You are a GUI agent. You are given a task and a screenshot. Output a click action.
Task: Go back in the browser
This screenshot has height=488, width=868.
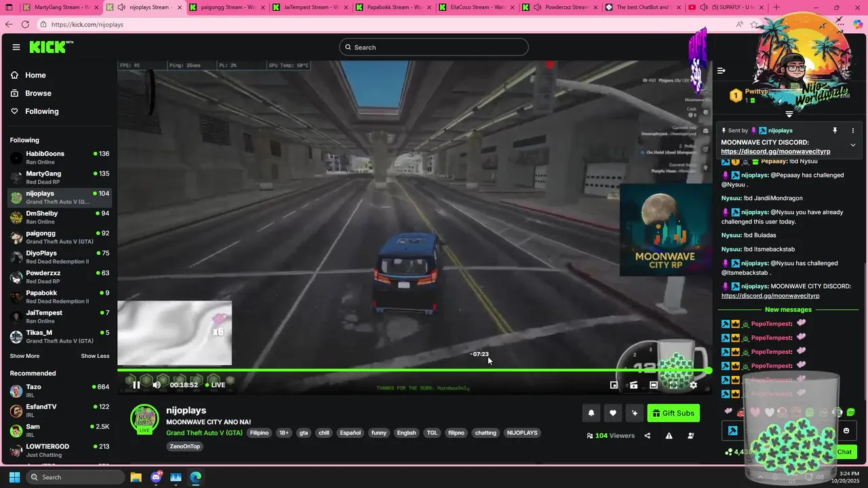[x=9, y=24]
